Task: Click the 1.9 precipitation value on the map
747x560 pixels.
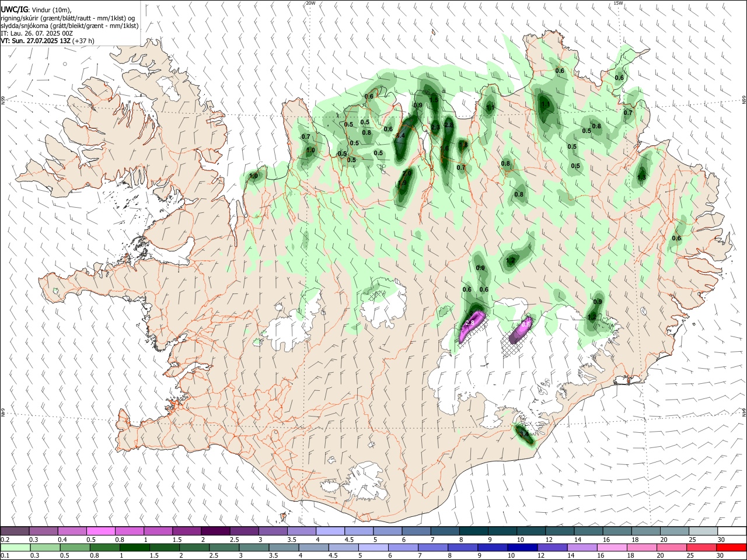Action: coord(402,183)
